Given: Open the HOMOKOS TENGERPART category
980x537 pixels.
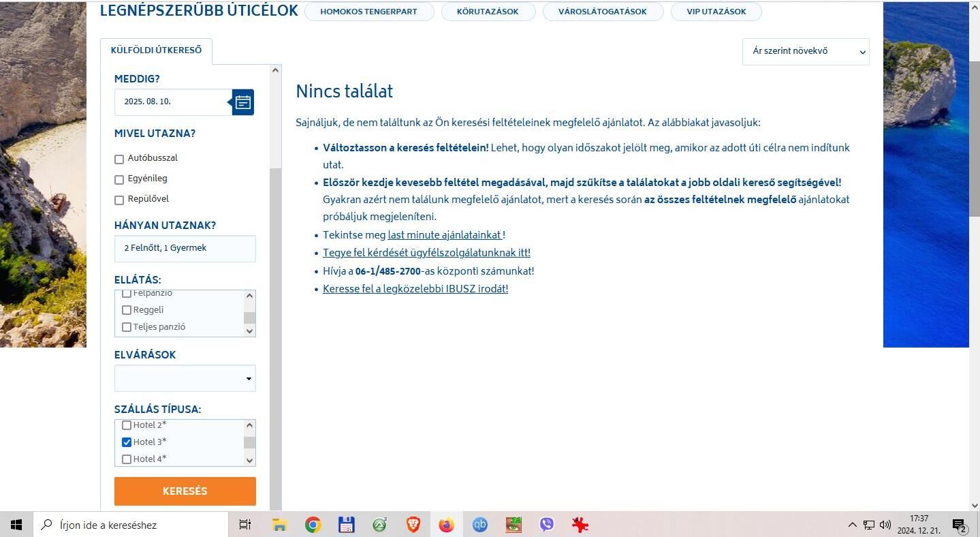Looking at the screenshot, I should 368,12.
